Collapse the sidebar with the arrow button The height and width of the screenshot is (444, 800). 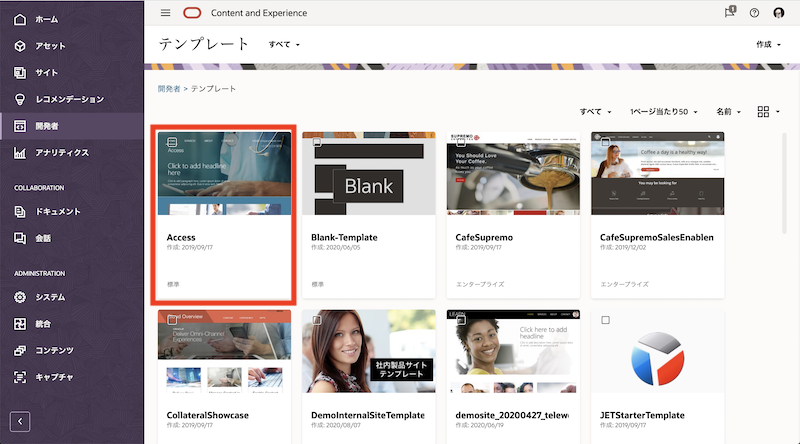20,421
